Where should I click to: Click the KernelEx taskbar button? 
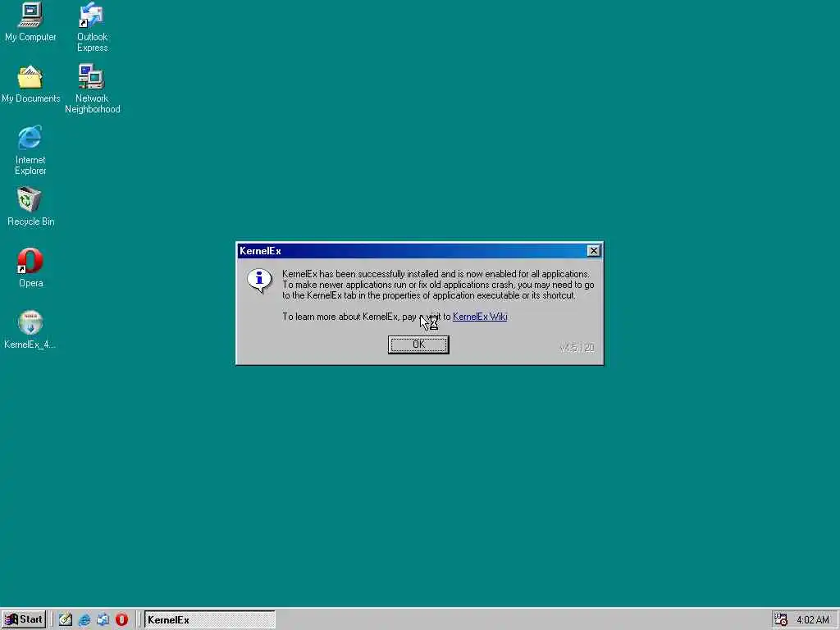coord(209,620)
